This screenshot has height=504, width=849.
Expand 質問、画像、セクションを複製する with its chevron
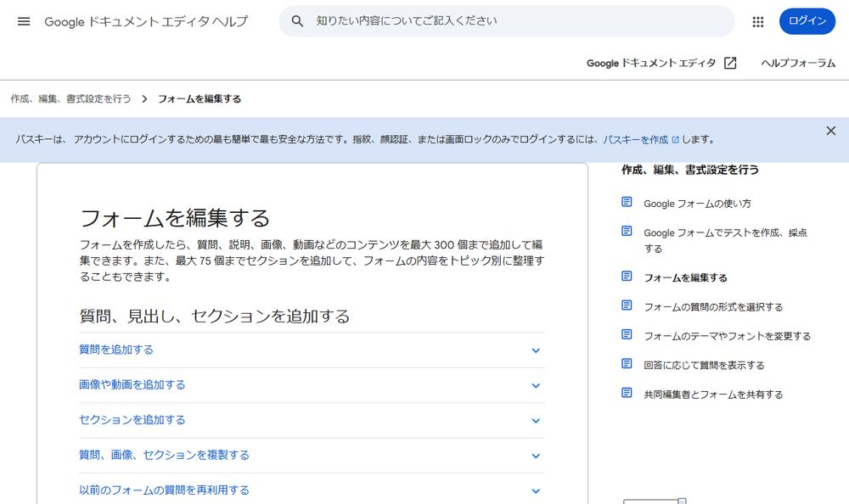tap(536, 456)
